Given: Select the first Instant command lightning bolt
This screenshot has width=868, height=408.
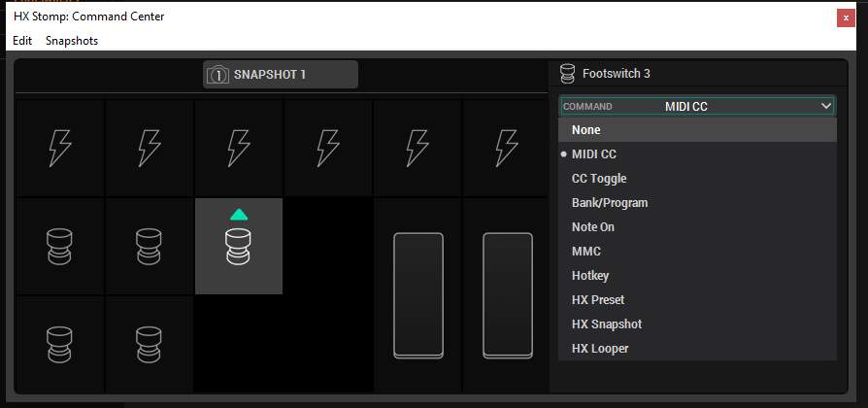Looking at the screenshot, I should 60,148.
